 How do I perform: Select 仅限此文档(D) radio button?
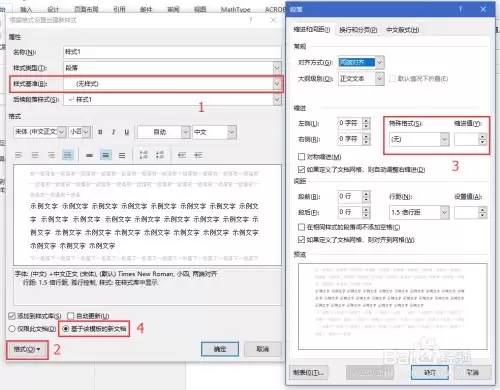click(x=12, y=329)
